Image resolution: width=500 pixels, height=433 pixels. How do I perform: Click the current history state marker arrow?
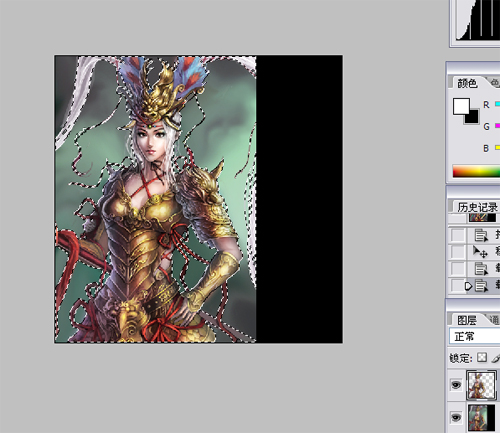[x=469, y=286]
